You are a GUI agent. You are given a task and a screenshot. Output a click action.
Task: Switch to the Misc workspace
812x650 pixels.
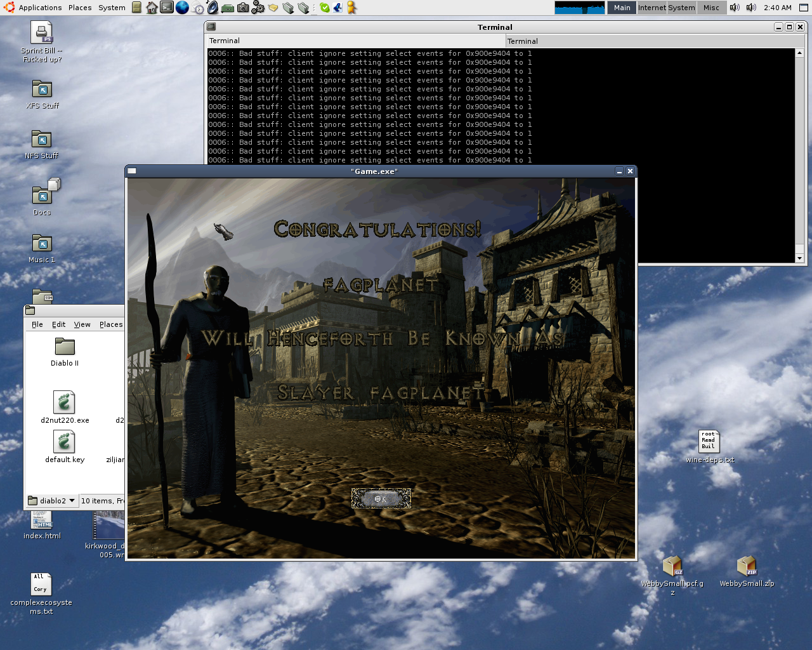[711, 8]
